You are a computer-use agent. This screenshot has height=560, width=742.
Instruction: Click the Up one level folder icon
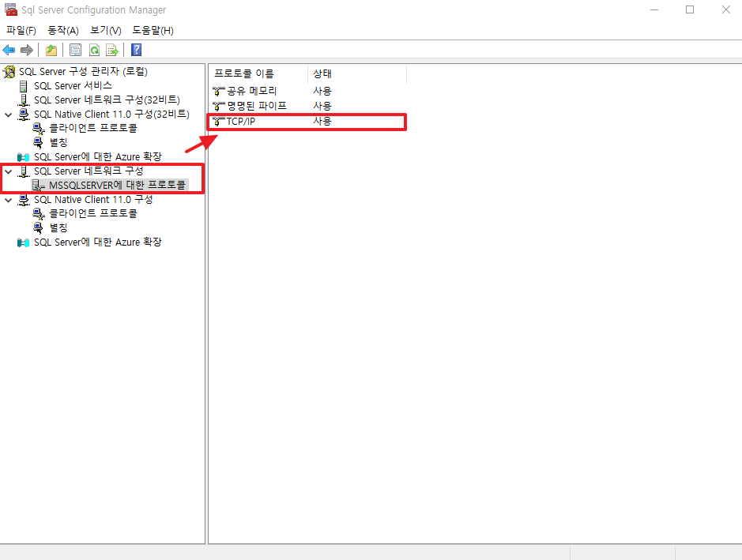coord(51,50)
